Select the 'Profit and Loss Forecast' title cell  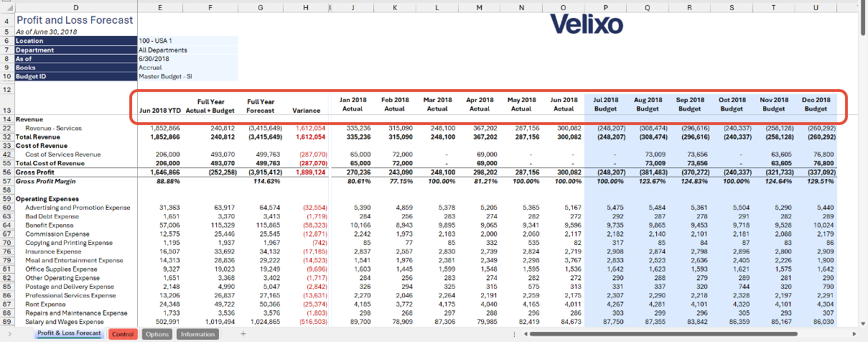[75, 20]
